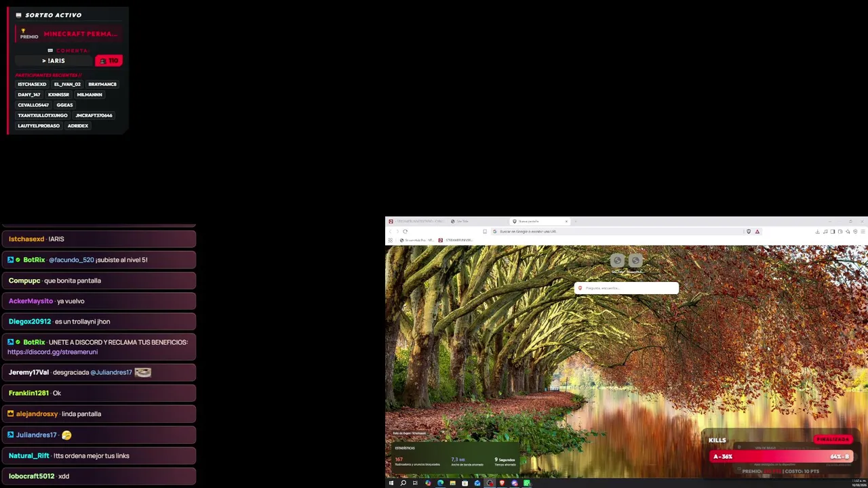The width and height of the screenshot is (868, 488).
Task: Open the STREAMERUNIVER bookmark
Action: pos(455,240)
